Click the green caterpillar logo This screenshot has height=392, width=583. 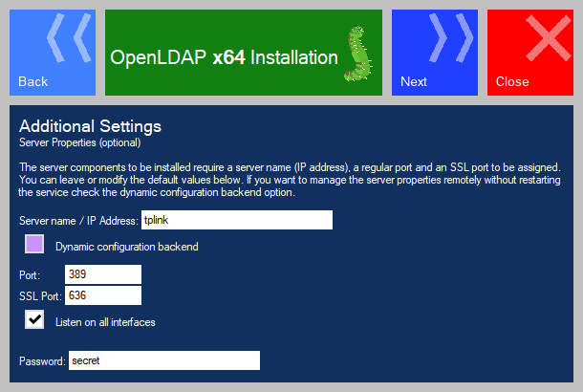pyautogui.click(x=357, y=54)
